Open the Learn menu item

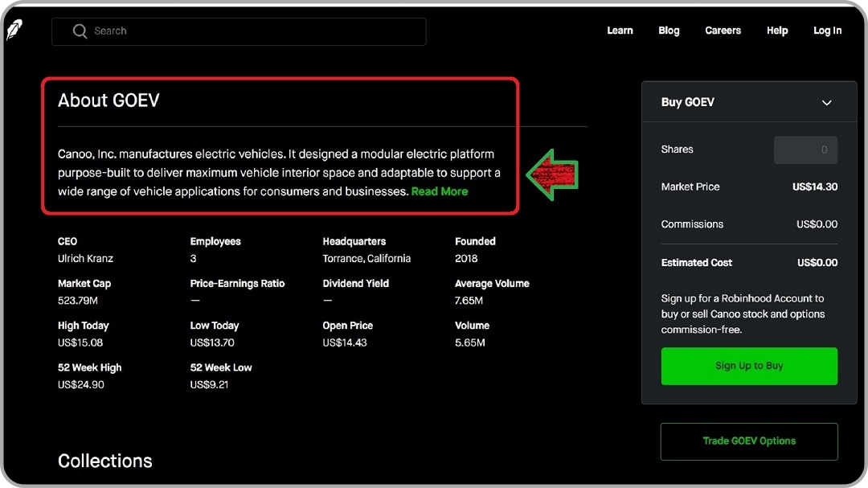click(620, 31)
